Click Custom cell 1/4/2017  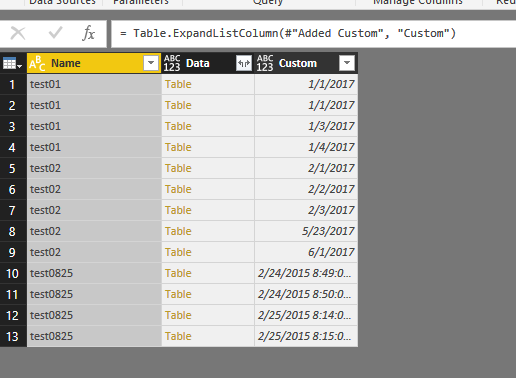pos(306,147)
